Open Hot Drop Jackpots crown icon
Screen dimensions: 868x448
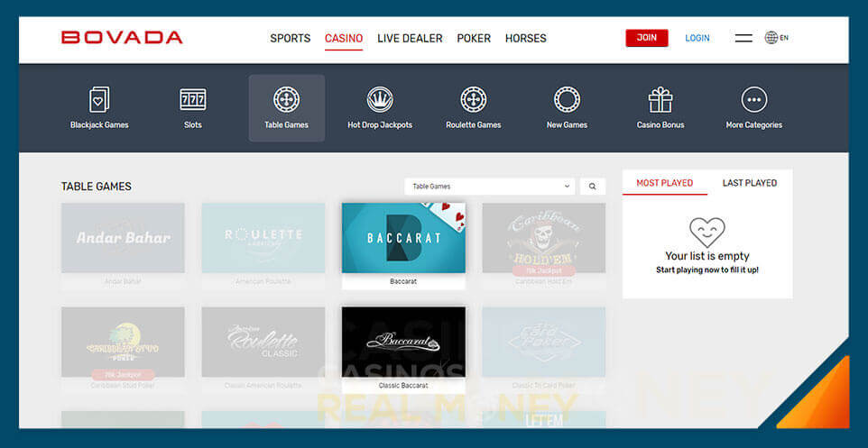380,100
